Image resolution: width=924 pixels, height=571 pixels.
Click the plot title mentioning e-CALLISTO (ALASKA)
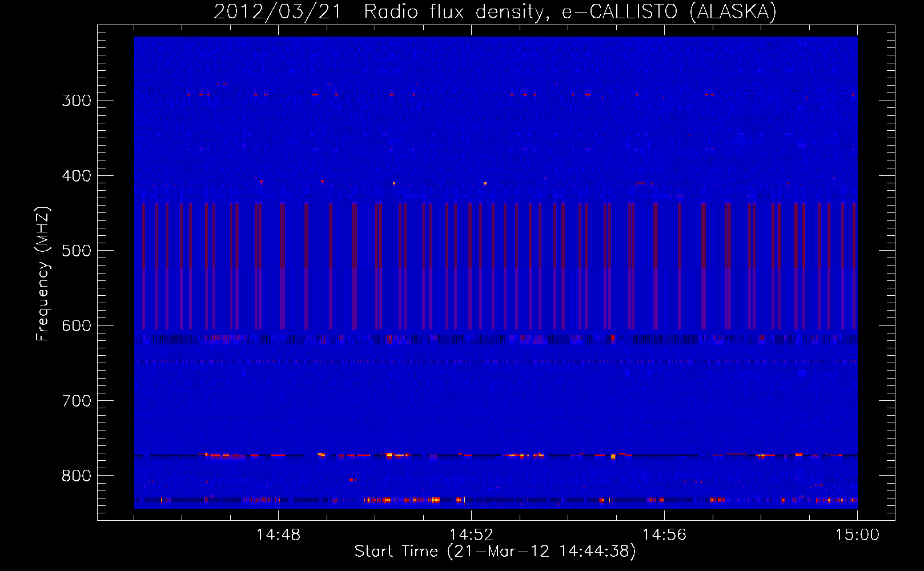[x=495, y=11]
